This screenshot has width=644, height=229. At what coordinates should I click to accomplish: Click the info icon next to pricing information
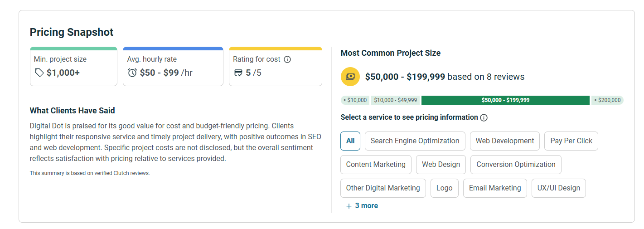coord(484,117)
